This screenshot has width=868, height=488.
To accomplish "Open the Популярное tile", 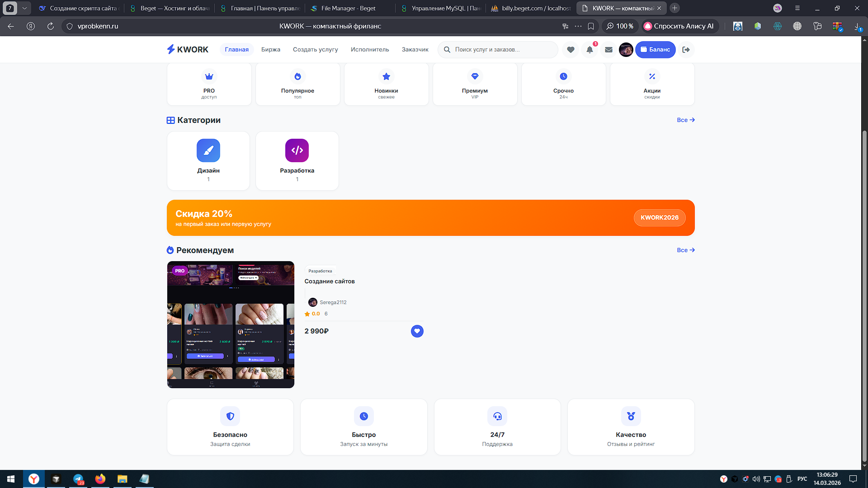I will 297,84.
